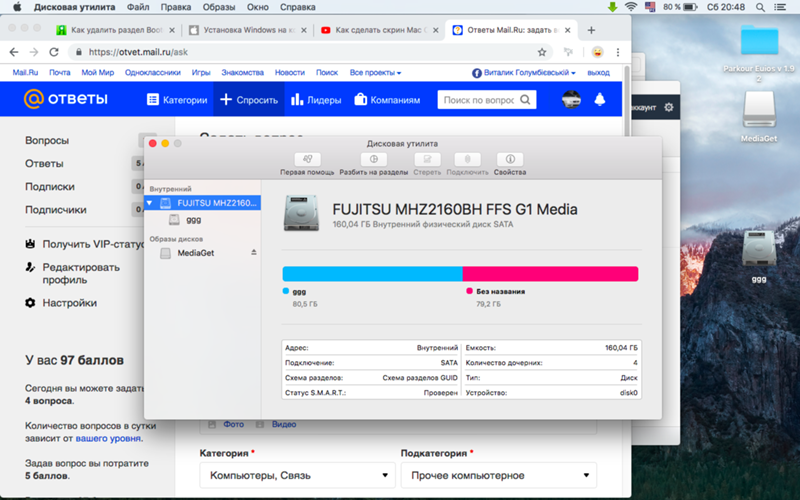The height and width of the screenshot is (500, 800).
Task: Click the Спросить button
Action: click(249, 99)
